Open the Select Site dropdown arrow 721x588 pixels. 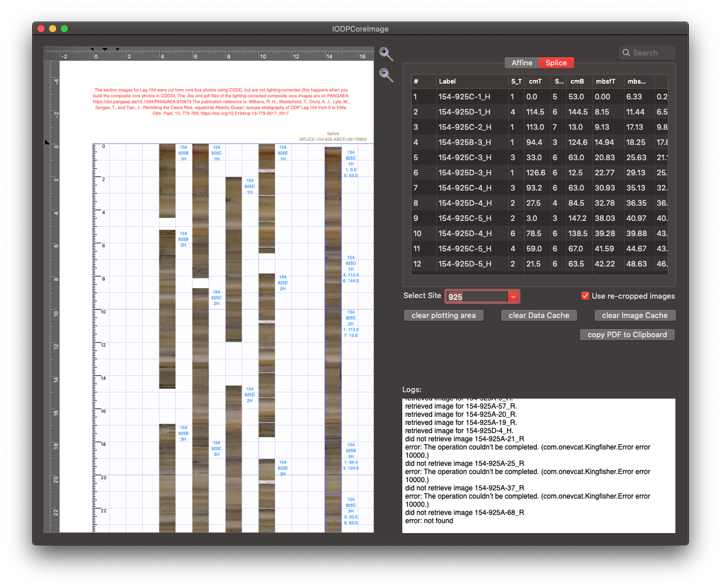[x=513, y=296]
